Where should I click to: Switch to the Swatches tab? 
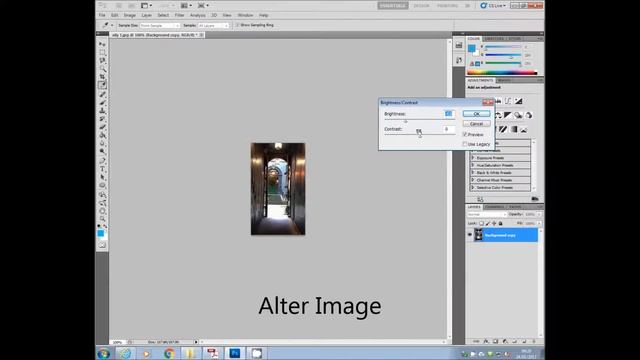(494, 39)
